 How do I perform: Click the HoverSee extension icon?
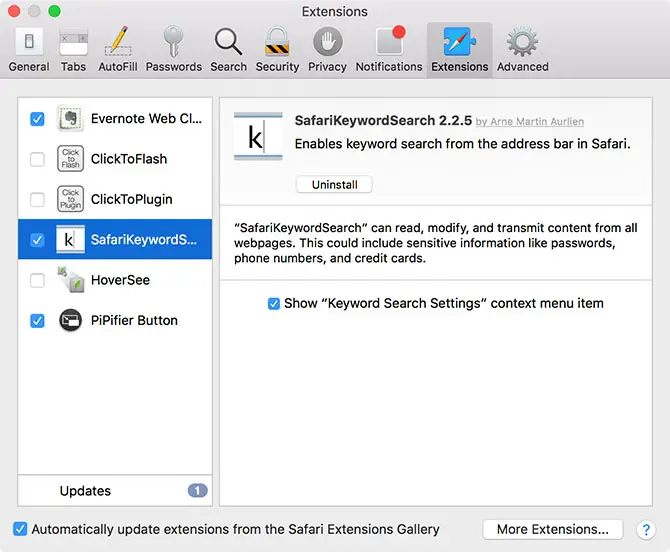point(71,280)
